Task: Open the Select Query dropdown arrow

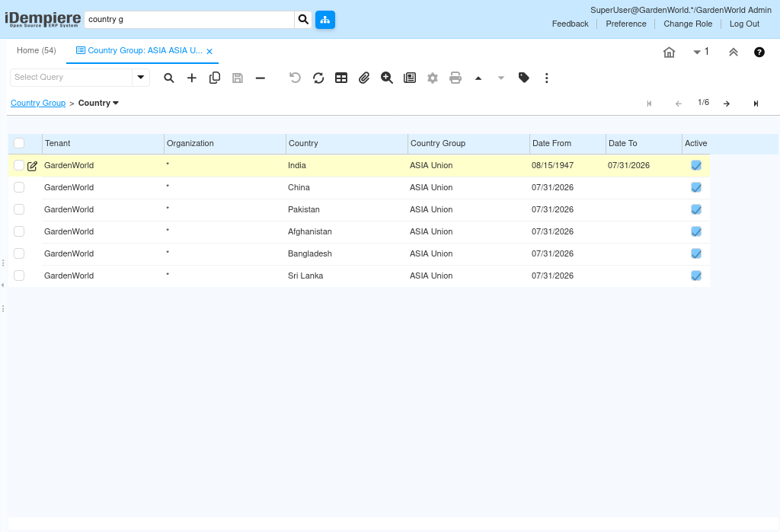Action: pos(141,77)
